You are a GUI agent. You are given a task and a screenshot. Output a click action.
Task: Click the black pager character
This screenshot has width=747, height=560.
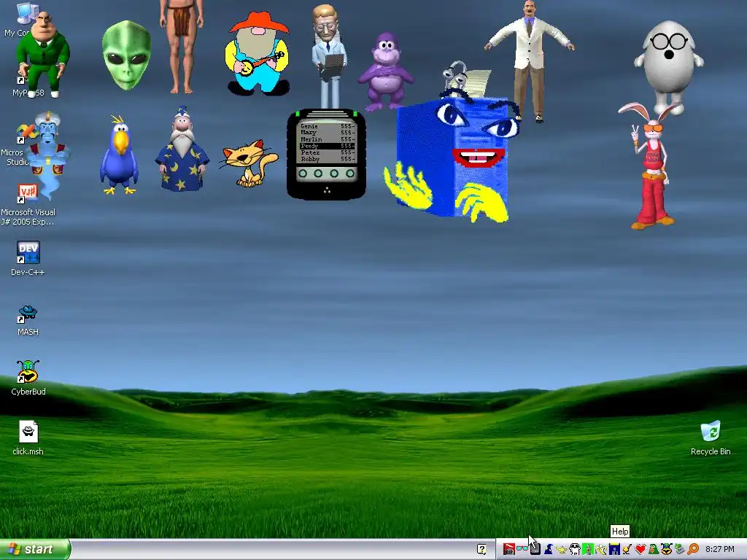(326, 155)
